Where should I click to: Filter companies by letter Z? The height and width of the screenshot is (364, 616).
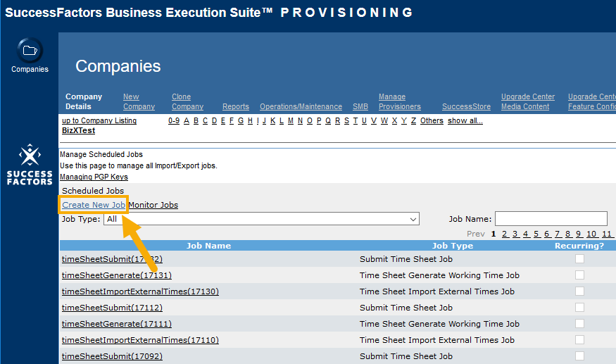pos(413,120)
